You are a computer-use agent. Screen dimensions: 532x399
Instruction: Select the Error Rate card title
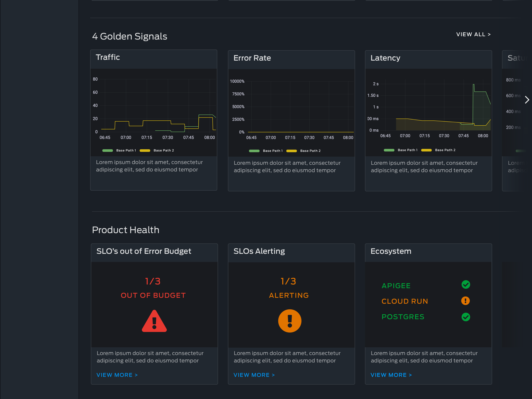tap(252, 58)
